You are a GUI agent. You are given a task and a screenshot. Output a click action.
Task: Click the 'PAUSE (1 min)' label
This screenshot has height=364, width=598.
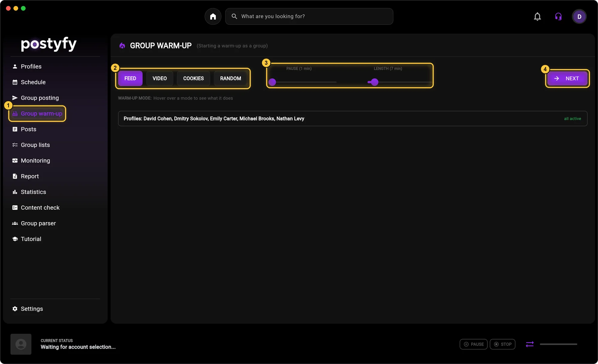click(x=299, y=68)
